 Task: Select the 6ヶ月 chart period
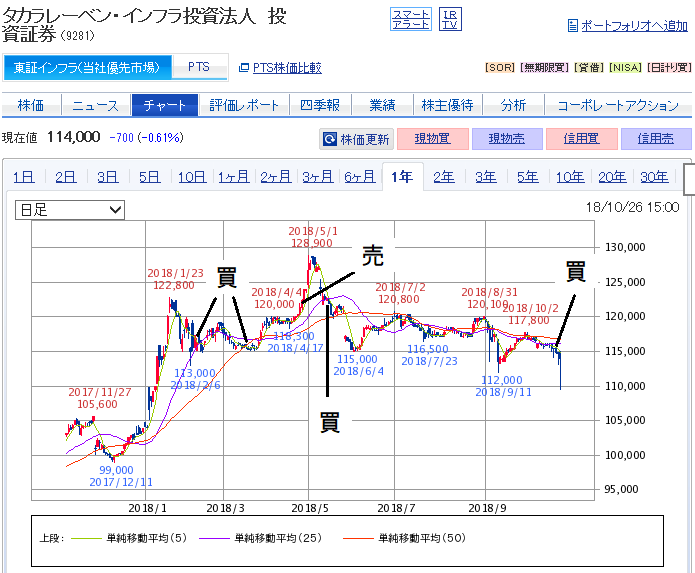pos(360,177)
